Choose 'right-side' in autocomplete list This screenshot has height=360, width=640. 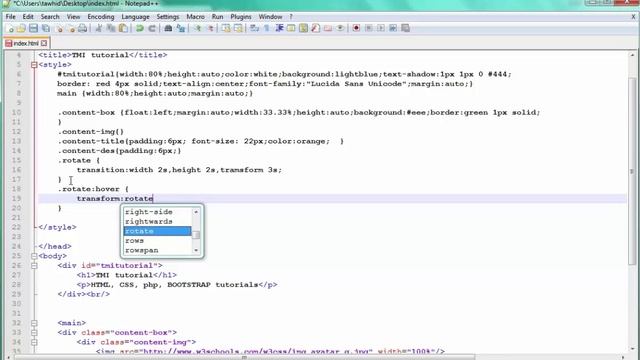pyautogui.click(x=157, y=212)
